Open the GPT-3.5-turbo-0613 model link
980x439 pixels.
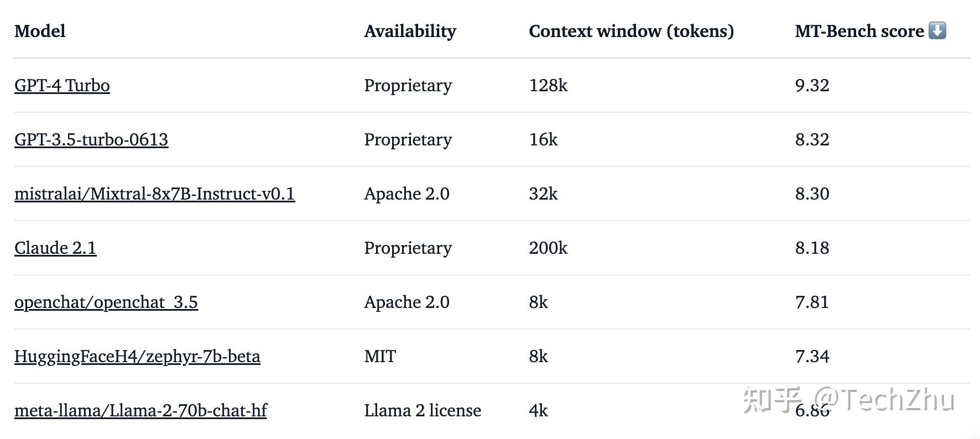91,139
